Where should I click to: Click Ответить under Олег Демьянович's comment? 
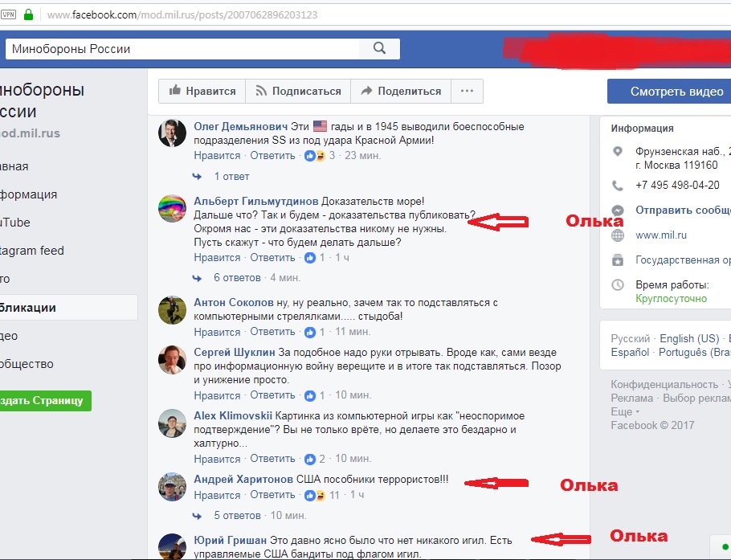(273, 156)
